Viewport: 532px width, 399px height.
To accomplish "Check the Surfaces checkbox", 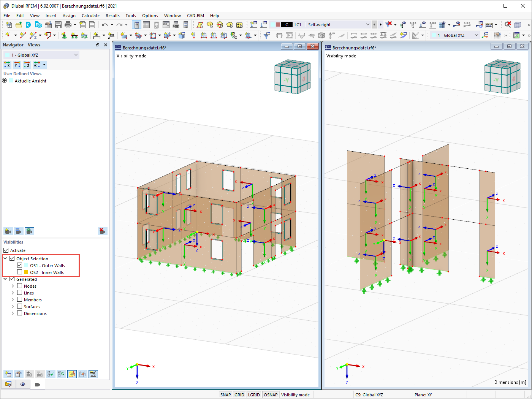I will (x=19, y=307).
